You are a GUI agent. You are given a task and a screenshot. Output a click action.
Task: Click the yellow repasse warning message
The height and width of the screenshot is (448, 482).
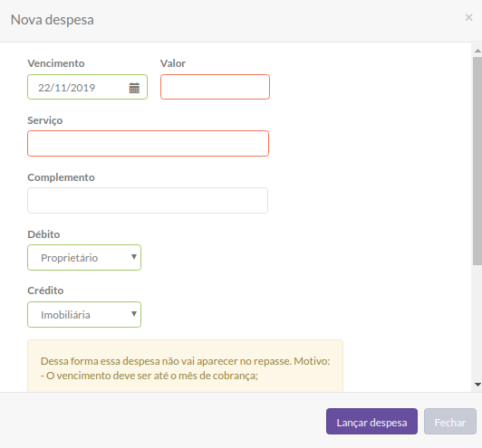pyautogui.click(x=185, y=366)
